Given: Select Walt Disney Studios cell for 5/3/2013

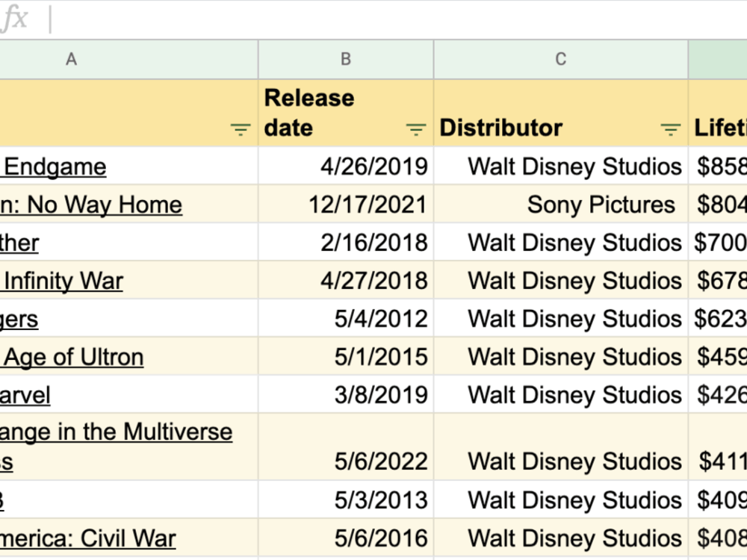Looking at the screenshot, I should point(561,500).
